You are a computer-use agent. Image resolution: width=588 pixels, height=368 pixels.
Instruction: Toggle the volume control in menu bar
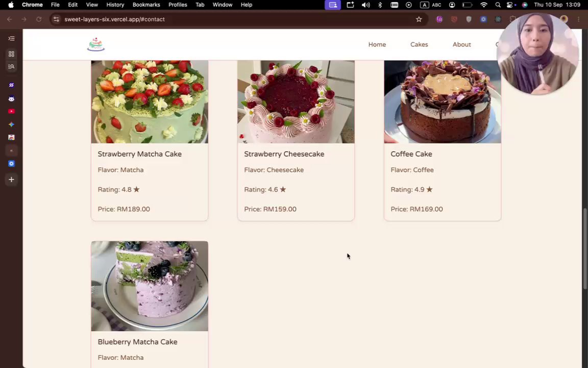tap(365, 5)
